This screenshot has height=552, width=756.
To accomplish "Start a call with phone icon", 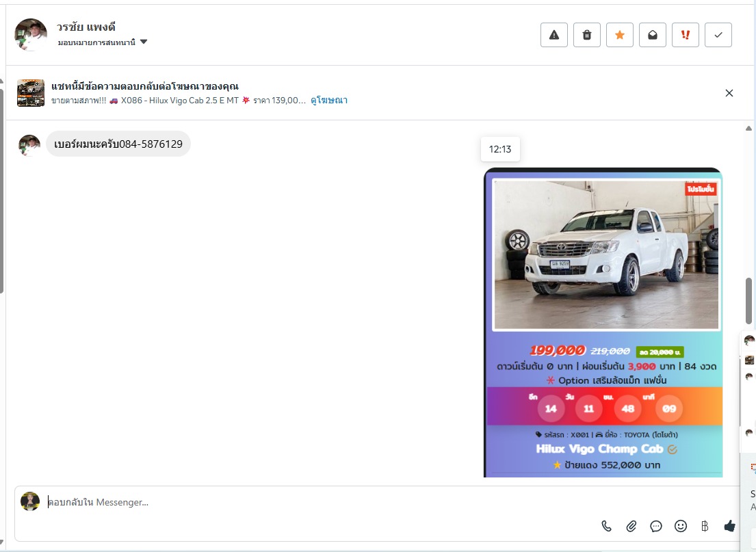I will [x=607, y=526].
